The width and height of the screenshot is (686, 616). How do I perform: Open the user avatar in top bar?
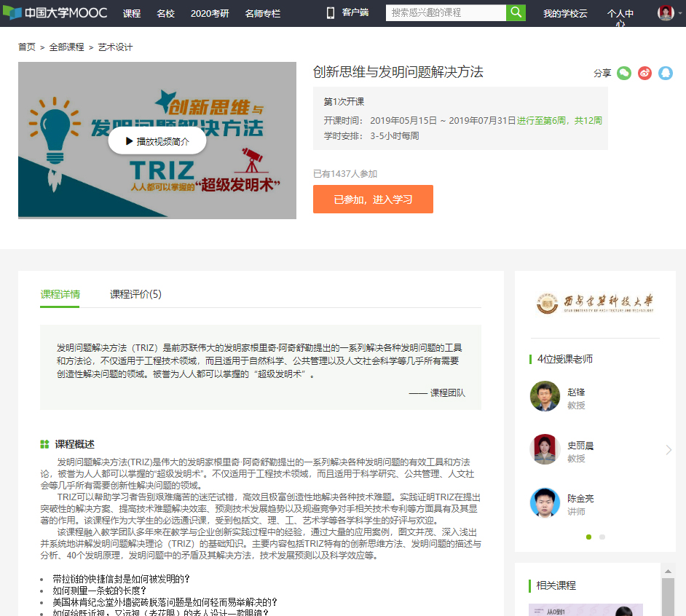pyautogui.click(x=666, y=12)
